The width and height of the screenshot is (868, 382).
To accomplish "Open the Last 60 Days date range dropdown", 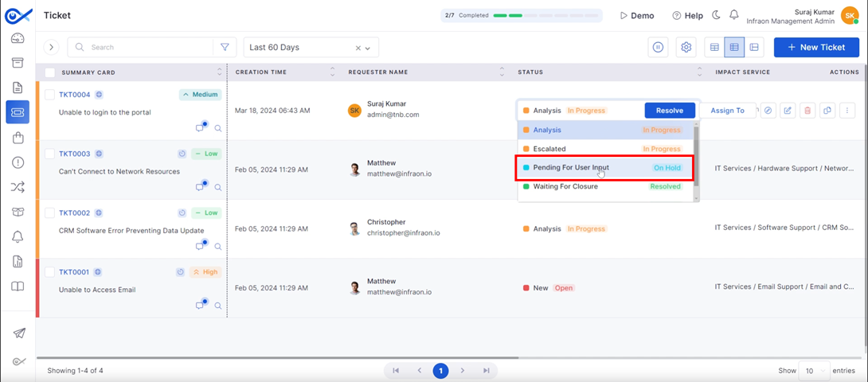I will pyautogui.click(x=311, y=48).
